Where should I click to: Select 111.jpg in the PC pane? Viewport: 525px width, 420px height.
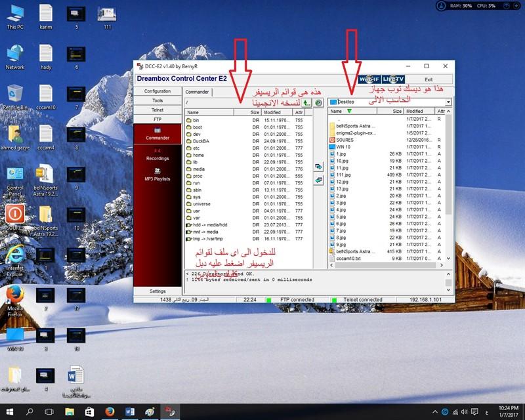click(387, 175)
